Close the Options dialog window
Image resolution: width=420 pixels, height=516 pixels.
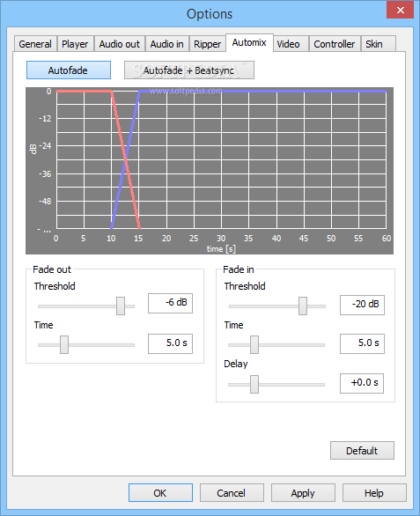(401, 10)
